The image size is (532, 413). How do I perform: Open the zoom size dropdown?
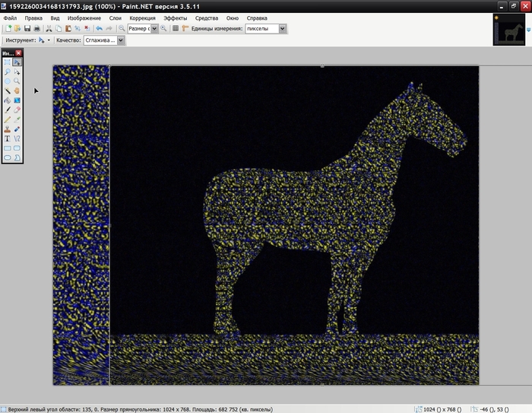(x=154, y=28)
